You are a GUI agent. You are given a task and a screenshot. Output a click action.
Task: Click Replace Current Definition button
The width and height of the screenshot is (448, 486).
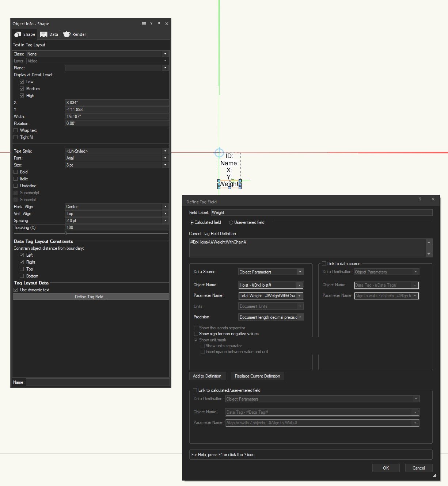[x=257, y=376]
